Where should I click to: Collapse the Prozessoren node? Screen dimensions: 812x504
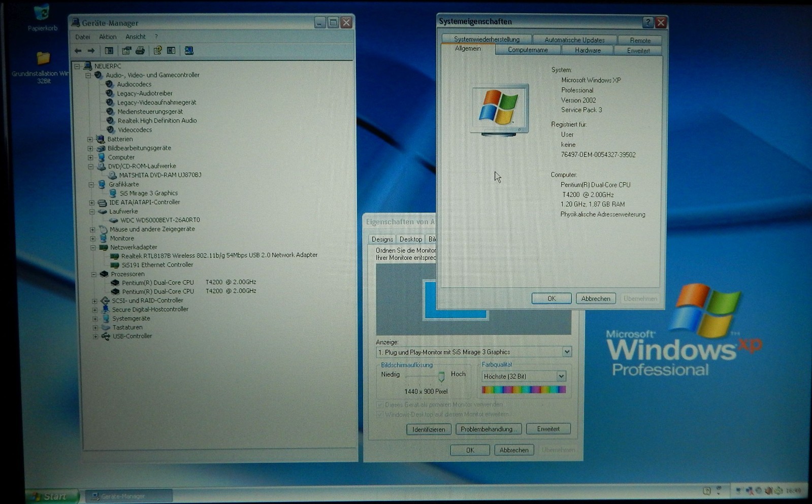93,274
